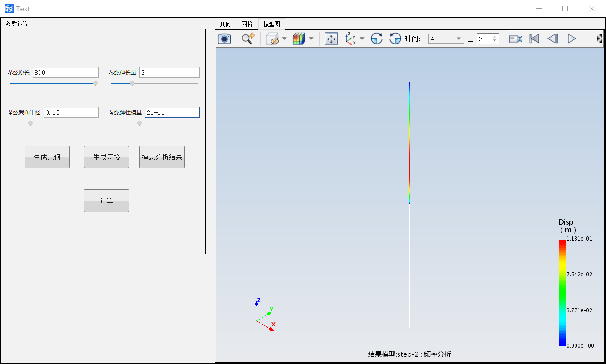Click the 琴弦弹性模量 input field
The height and width of the screenshot is (364, 606).
pos(172,112)
